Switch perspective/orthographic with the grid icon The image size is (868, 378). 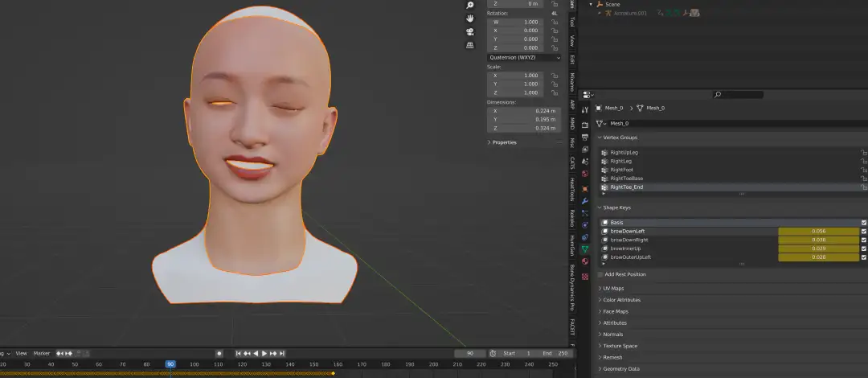tap(470, 45)
